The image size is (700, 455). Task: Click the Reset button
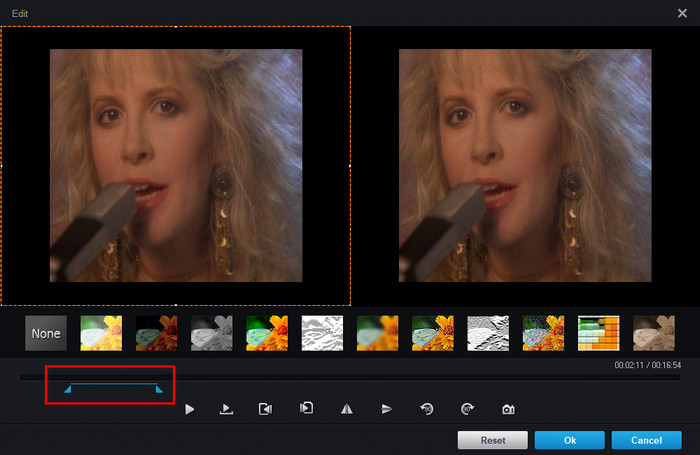pyautogui.click(x=493, y=440)
